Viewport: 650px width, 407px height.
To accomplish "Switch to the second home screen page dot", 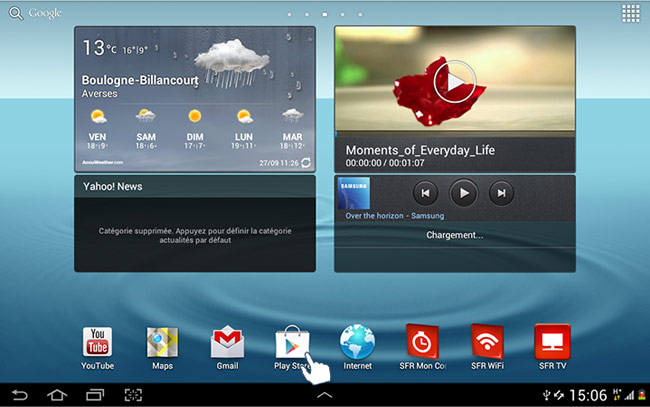I will point(307,15).
